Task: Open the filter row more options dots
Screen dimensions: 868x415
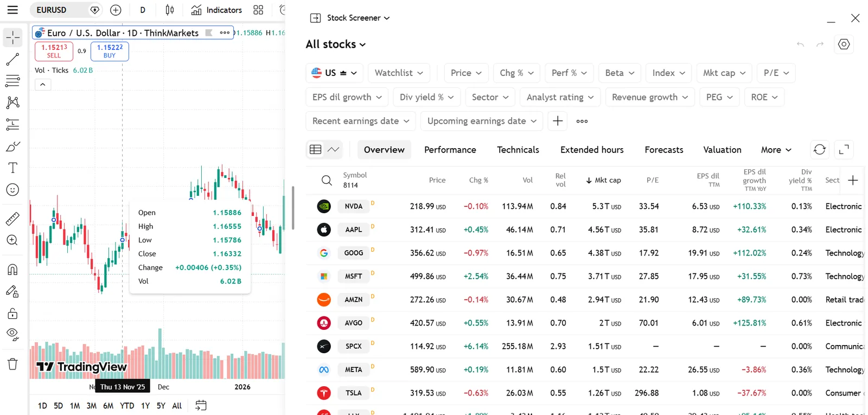Action: [582, 121]
